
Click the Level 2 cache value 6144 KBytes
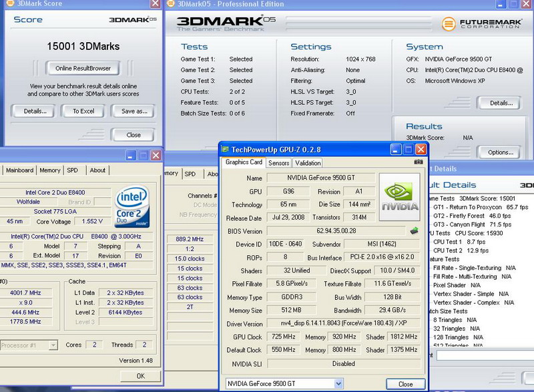[125, 313]
